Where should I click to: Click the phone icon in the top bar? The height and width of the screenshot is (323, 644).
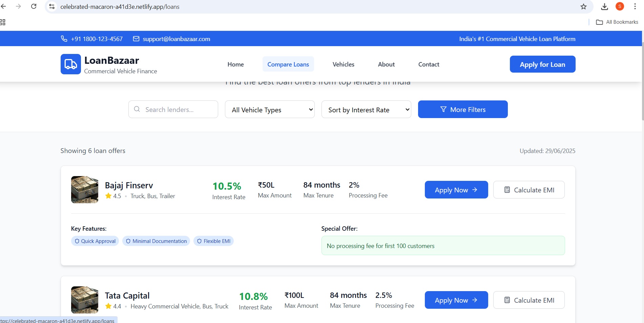[64, 39]
